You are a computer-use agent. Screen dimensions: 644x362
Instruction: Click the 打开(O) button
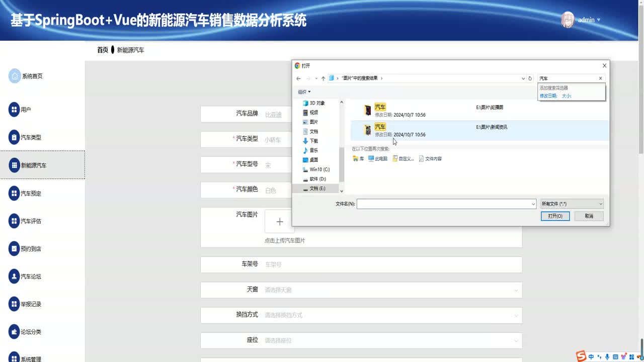click(x=555, y=216)
